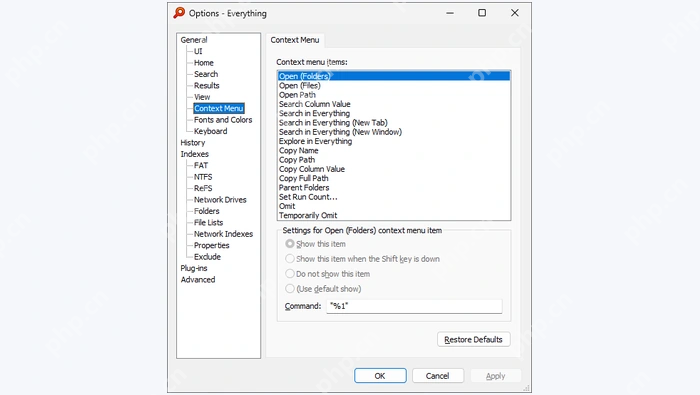Choose Show this item when Shift key is down
This screenshot has height=395, width=700.
point(290,259)
